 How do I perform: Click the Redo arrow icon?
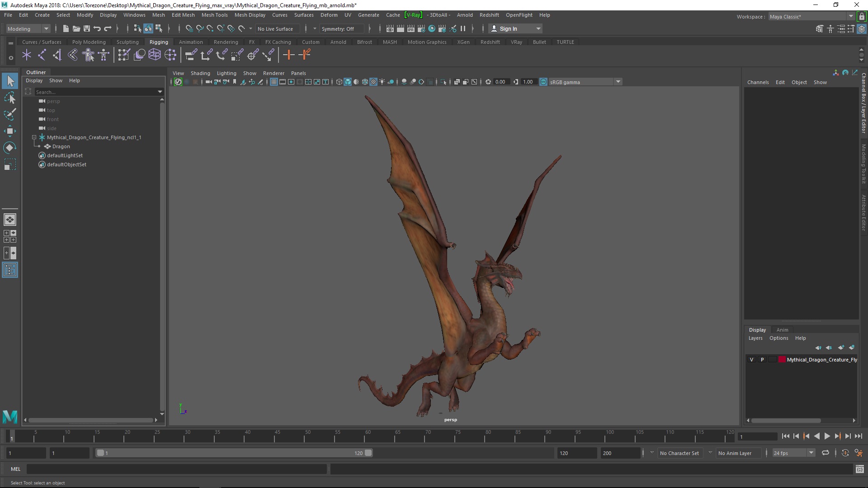[x=108, y=28]
